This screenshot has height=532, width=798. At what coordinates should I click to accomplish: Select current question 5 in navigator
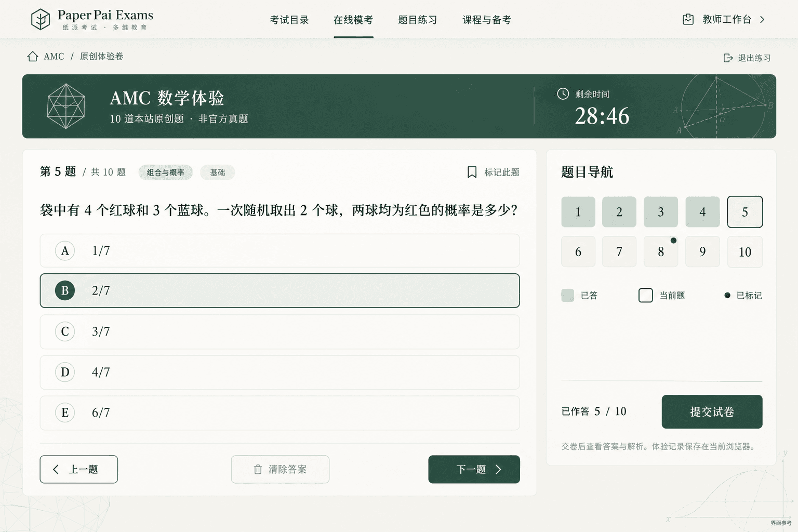(745, 212)
